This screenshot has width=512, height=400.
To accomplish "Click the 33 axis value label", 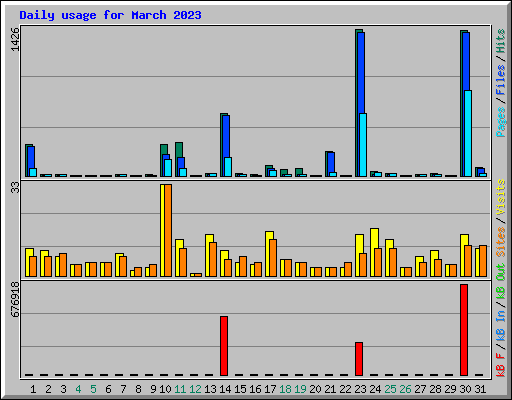I will click(15, 188).
